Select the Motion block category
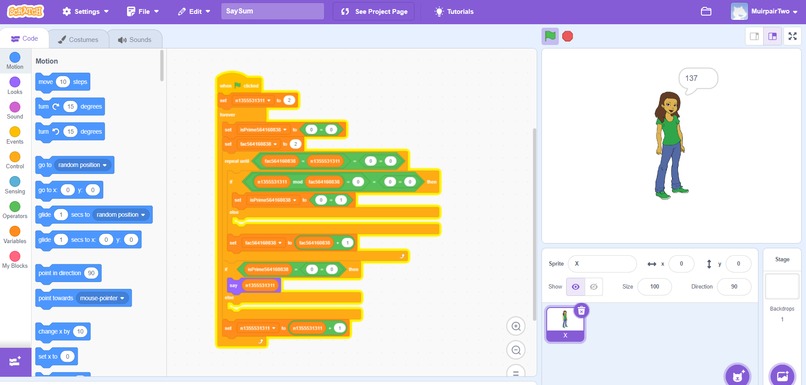Screen dimensions: 806x385 click(15, 61)
